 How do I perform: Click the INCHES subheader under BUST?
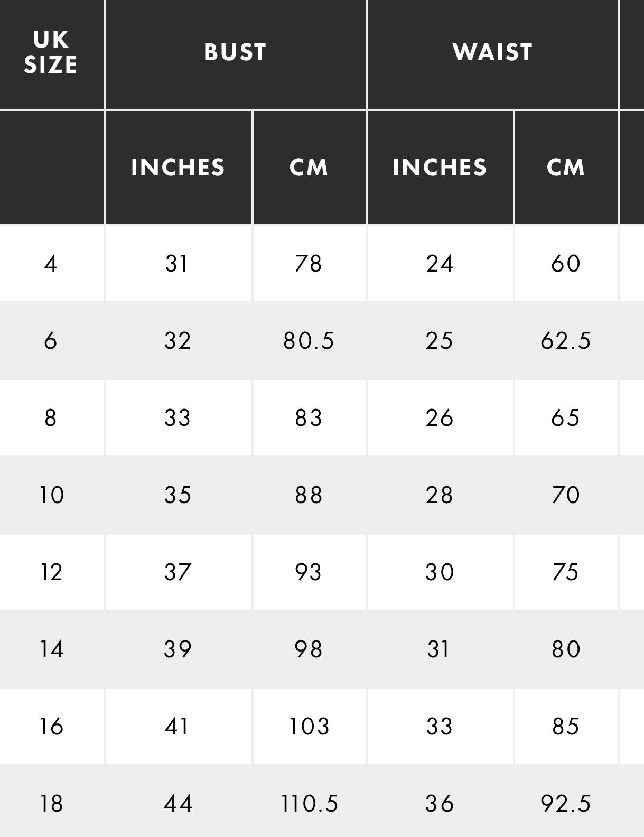point(178,168)
